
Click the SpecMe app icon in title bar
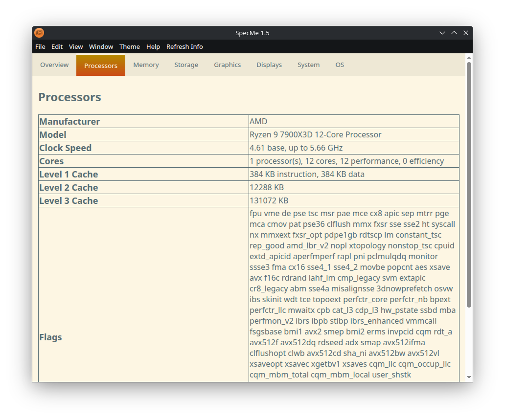point(39,33)
